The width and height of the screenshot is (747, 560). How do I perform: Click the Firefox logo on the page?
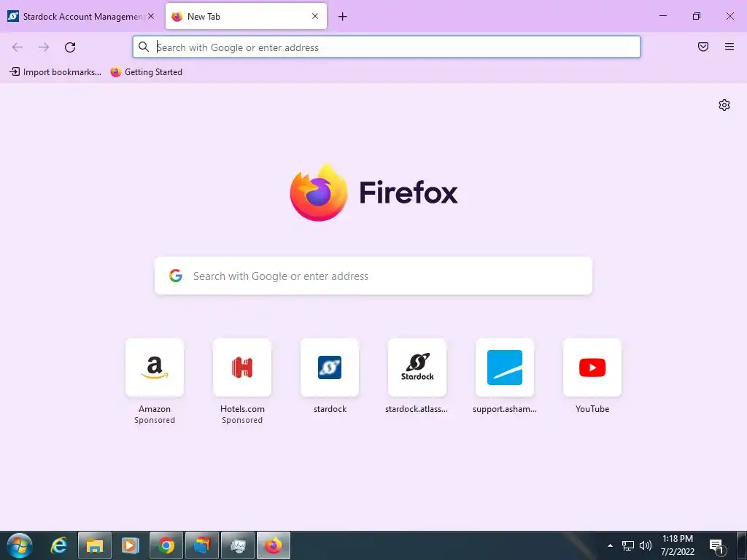tap(319, 192)
